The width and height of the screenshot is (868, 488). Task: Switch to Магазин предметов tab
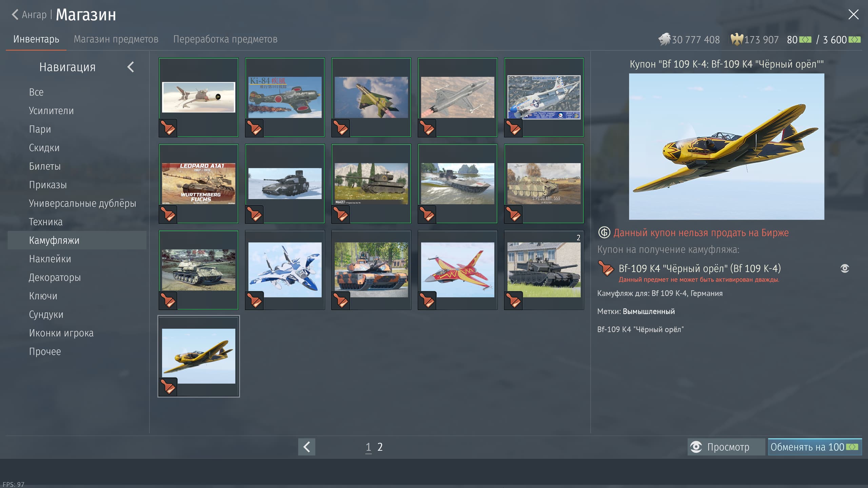pos(116,39)
